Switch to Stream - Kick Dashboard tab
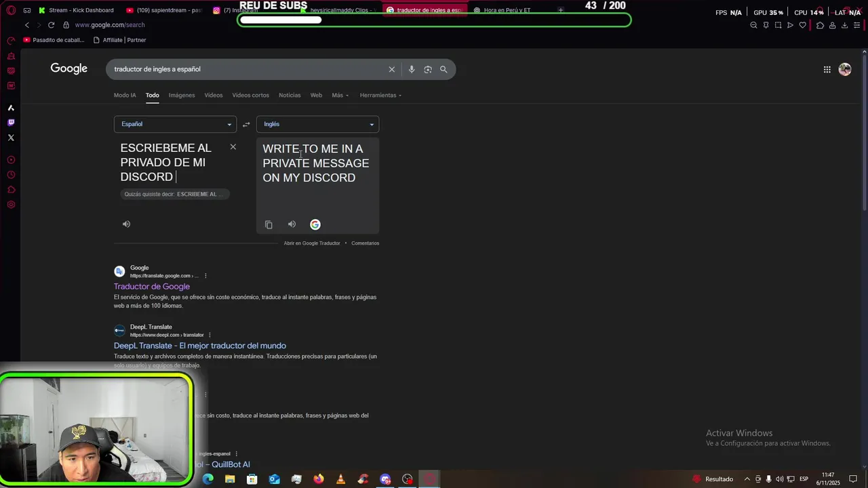This screenshot has height=488, width=868. [76, 10]
